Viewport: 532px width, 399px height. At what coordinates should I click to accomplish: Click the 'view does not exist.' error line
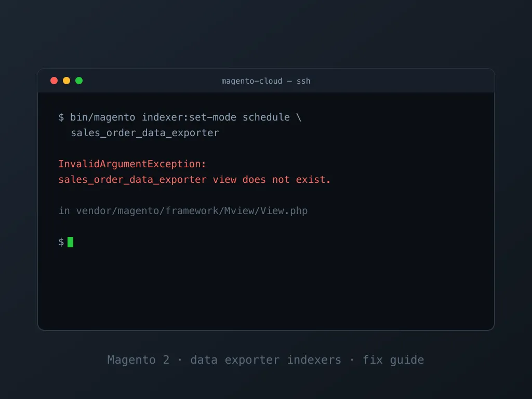click(x=194, y=180)
